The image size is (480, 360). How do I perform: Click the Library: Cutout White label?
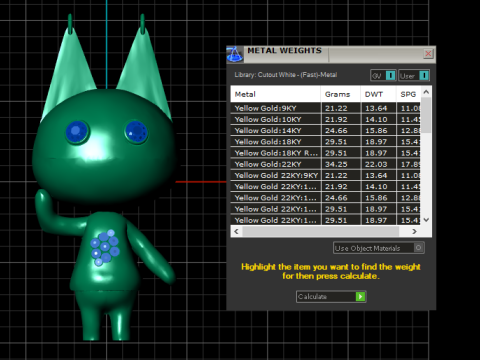coord(286,75)
